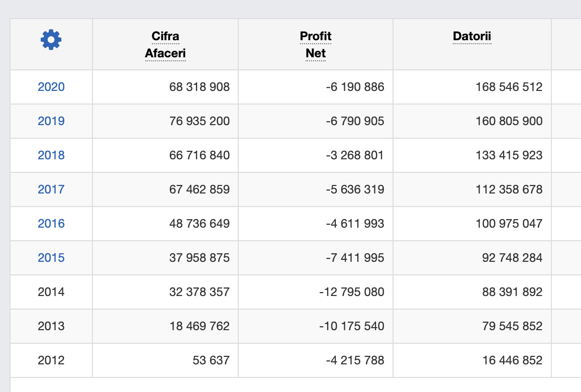This screenshot has width=581, height=392.
Task: Open table settings gear icon
Action: pos(51,40)
